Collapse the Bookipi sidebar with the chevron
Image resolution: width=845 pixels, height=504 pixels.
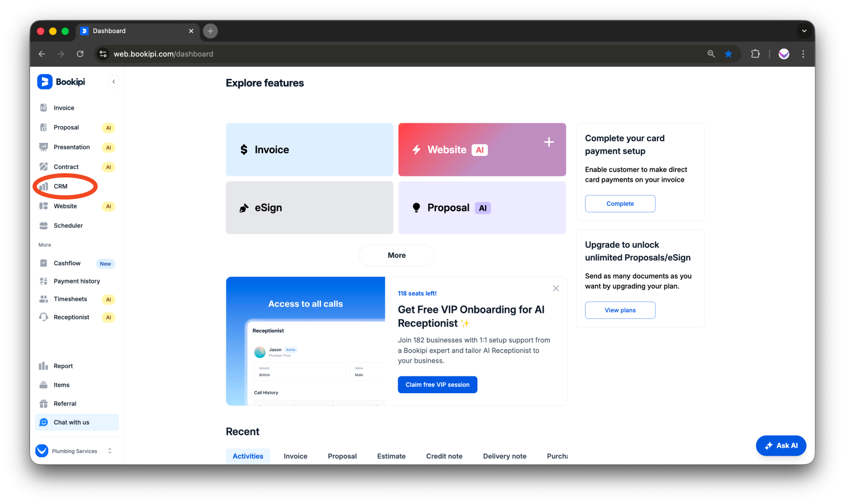coord(113,81)
